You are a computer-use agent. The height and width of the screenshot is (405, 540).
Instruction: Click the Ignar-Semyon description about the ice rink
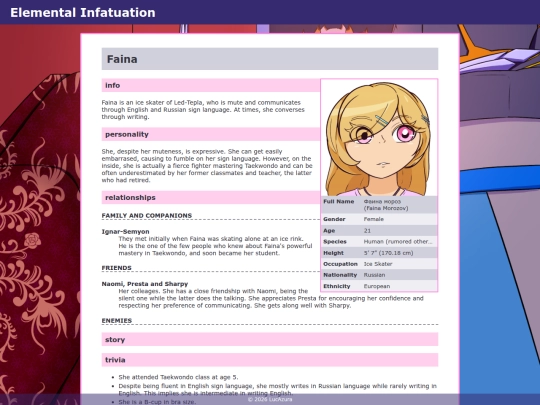point(215,246)
